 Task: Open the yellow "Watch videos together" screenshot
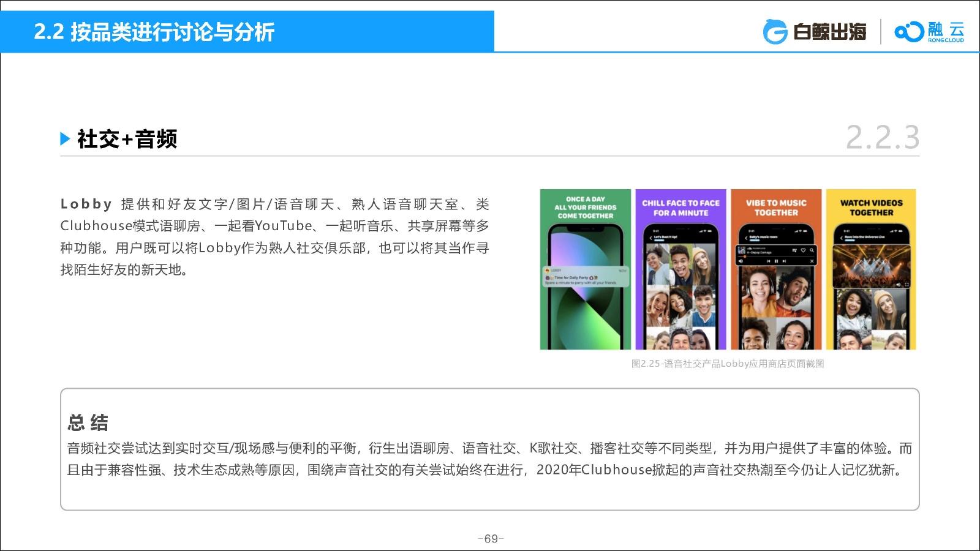point(871,269)
